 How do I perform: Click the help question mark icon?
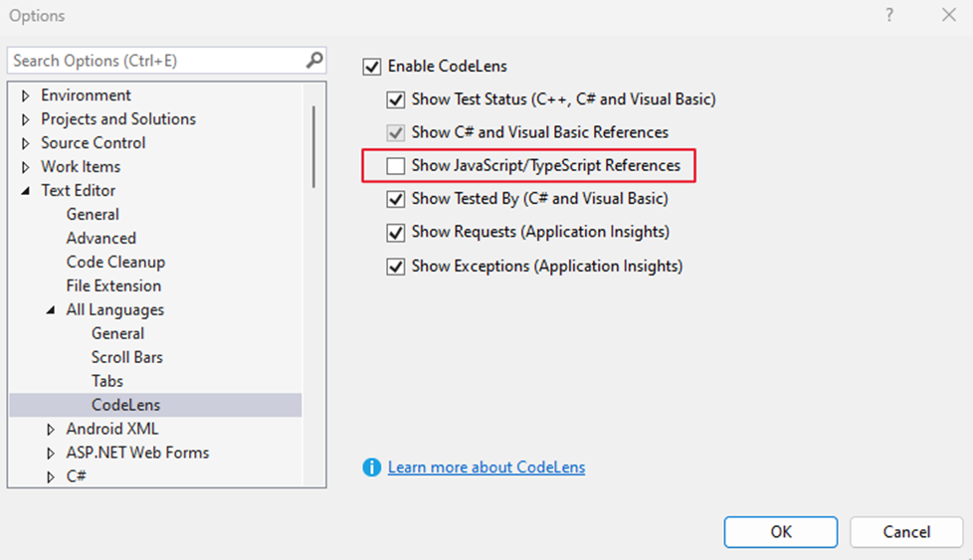point(889,15)
